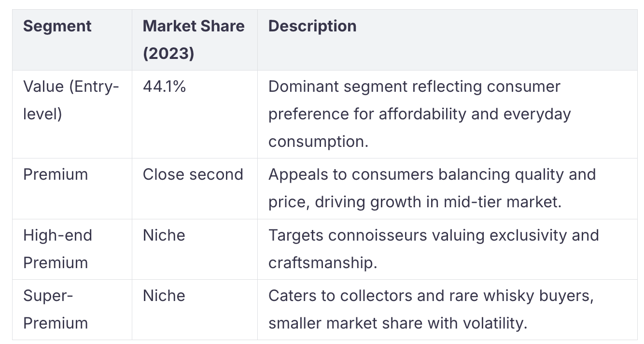Click the word consumption in first description
Screen dimensions: 644x344
tap(318, 142)
